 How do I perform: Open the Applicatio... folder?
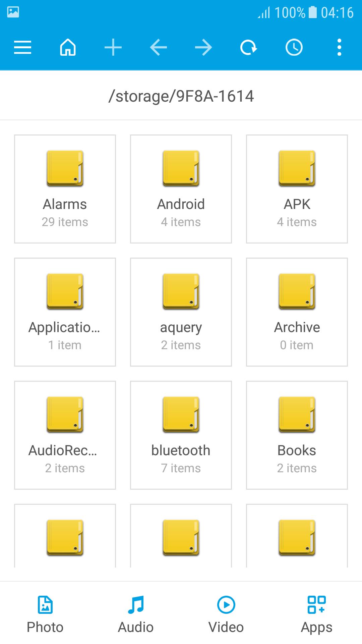click(x=65, y=312)
